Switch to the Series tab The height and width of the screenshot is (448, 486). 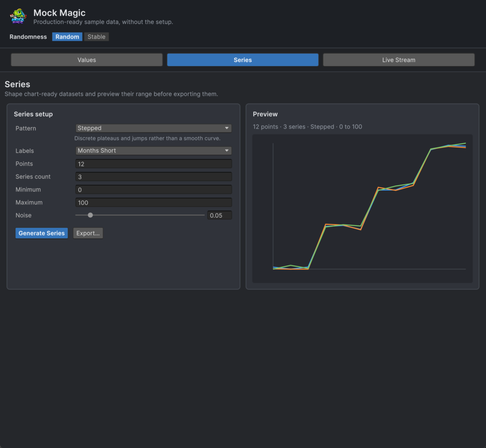(243, 60)
